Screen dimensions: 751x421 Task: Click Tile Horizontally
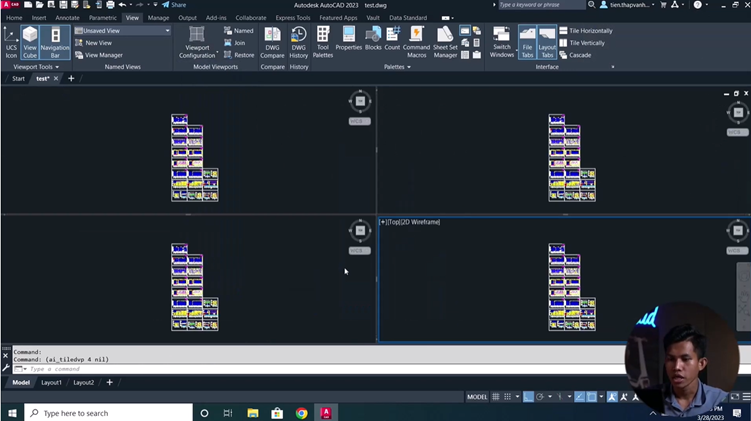(x=586, y=31)
